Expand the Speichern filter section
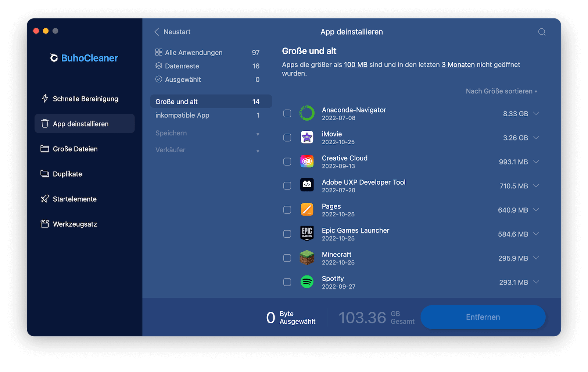Screen dimensions: 588x372 (x=208, y=133)
